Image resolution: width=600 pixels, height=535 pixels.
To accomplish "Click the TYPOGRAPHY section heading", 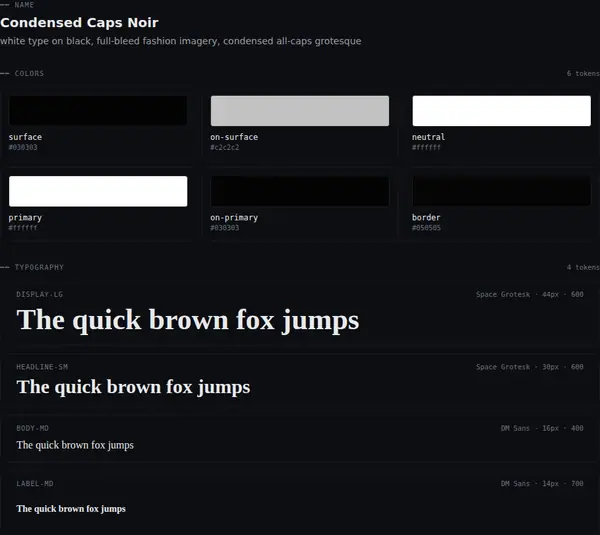I will (39, 267).
